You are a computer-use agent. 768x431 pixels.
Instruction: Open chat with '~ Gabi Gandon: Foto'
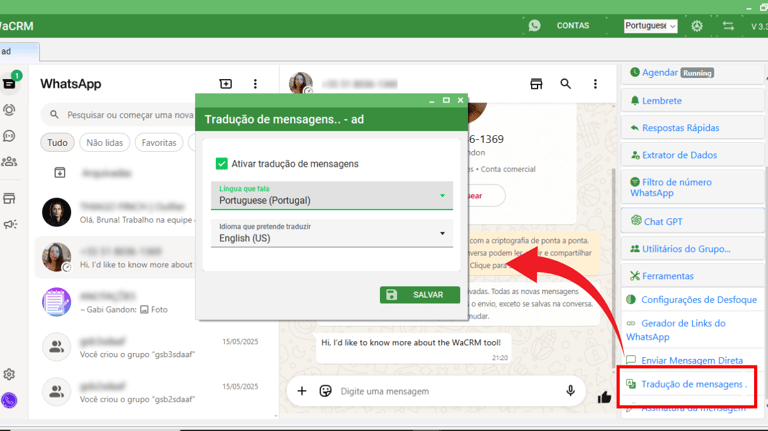coord(115,302)
